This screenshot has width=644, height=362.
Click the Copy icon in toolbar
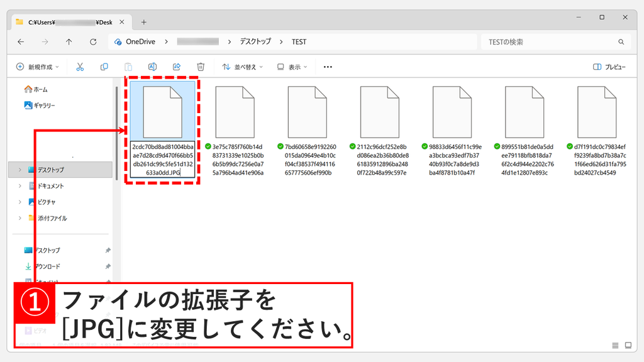tap(104, 67)
